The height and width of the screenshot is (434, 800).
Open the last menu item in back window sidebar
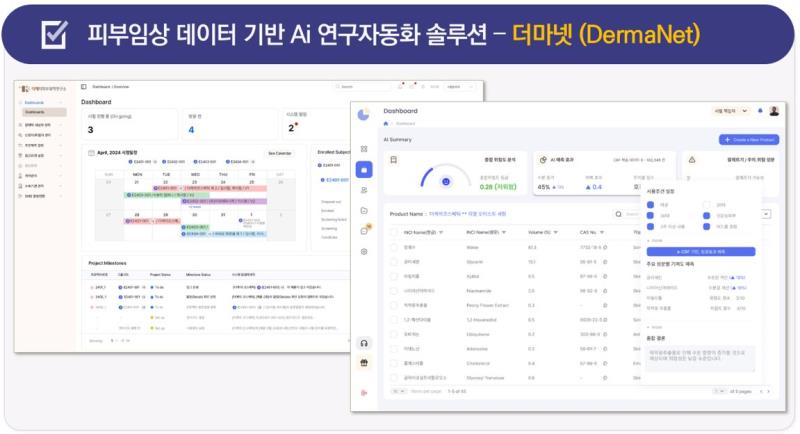[x=41, y=196]
